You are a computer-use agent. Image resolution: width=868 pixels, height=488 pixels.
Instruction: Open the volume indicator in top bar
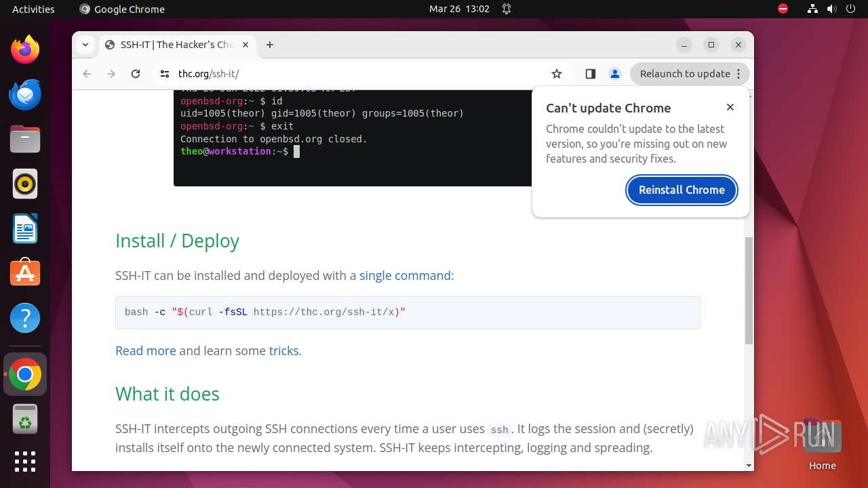tap(831, 9)
